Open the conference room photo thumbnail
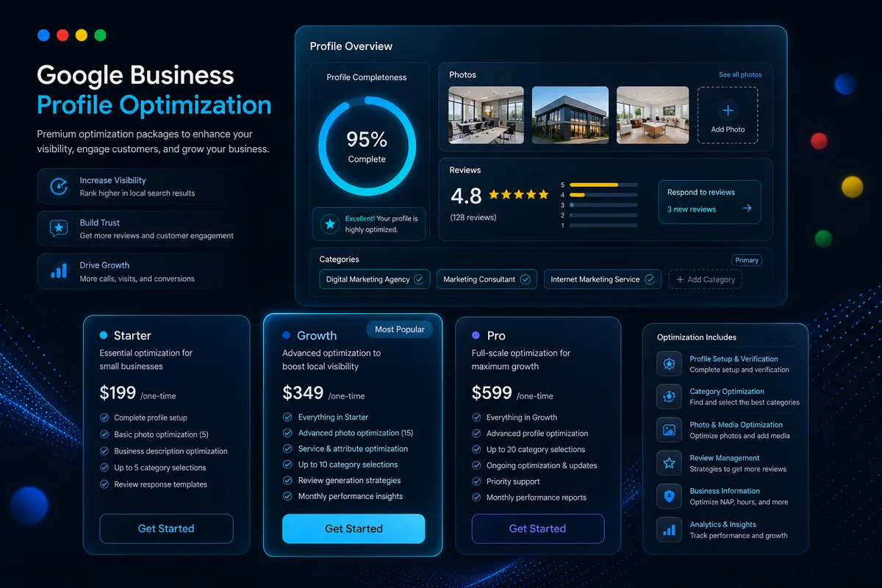The image size is (882, 588). click(x=486, y=115)
